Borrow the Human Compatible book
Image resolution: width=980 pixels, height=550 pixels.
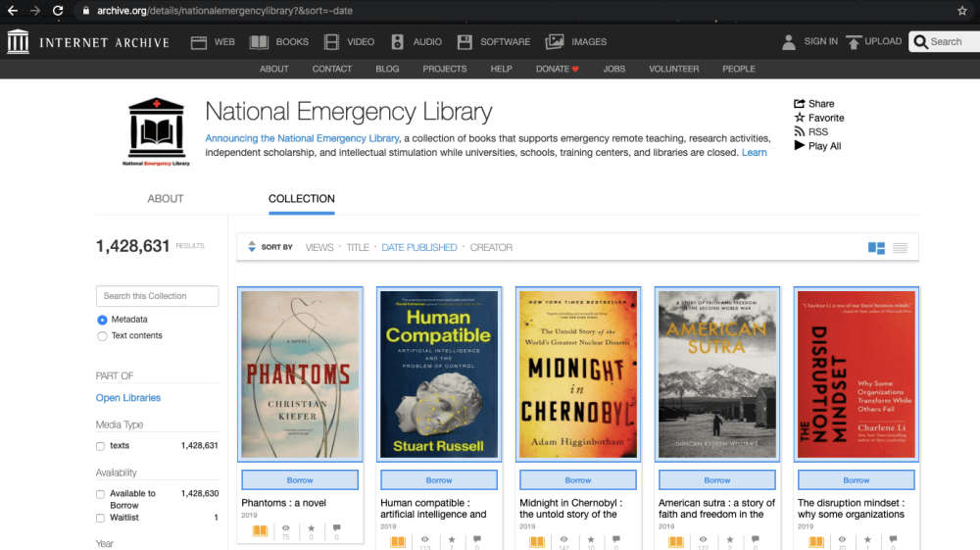click(439, 480)
